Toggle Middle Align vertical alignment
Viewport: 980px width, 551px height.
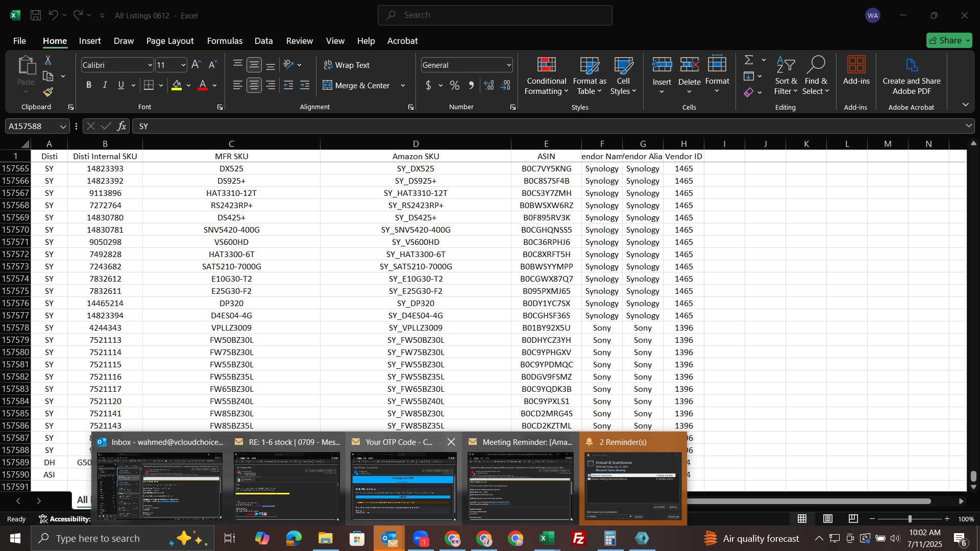click(x=254, y=65)
